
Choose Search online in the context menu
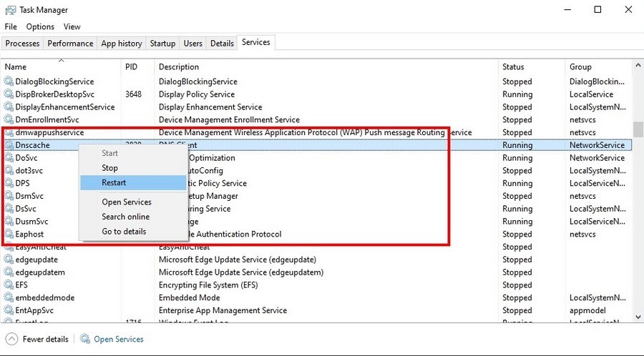click(132, 217)
